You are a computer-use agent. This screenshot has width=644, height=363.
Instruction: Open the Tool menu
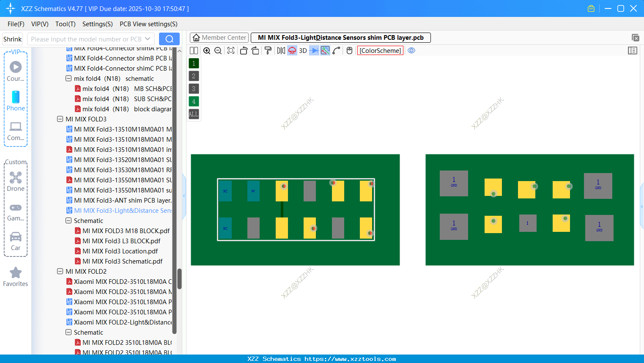[65, 24]
